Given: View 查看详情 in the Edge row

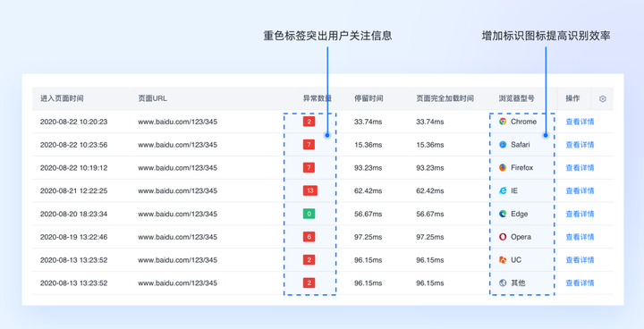Looking at the screenshot, I should (580, 214).
